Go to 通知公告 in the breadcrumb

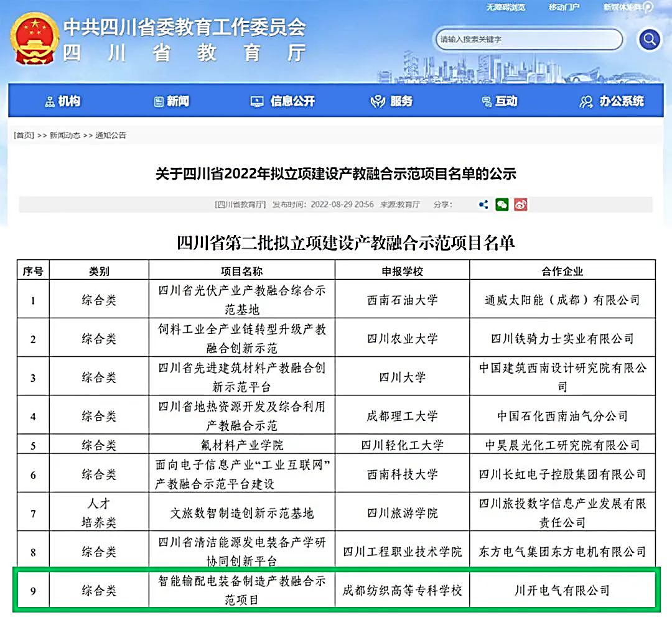click(x=110, y=136)
